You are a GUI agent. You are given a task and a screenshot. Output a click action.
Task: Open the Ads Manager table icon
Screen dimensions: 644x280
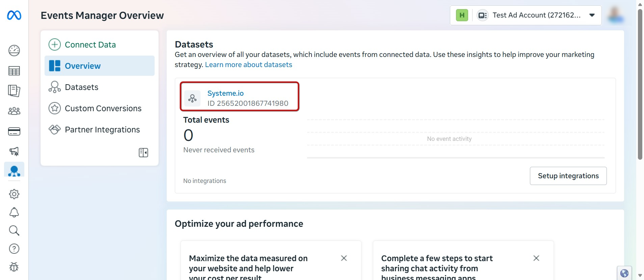click(14, 71)
